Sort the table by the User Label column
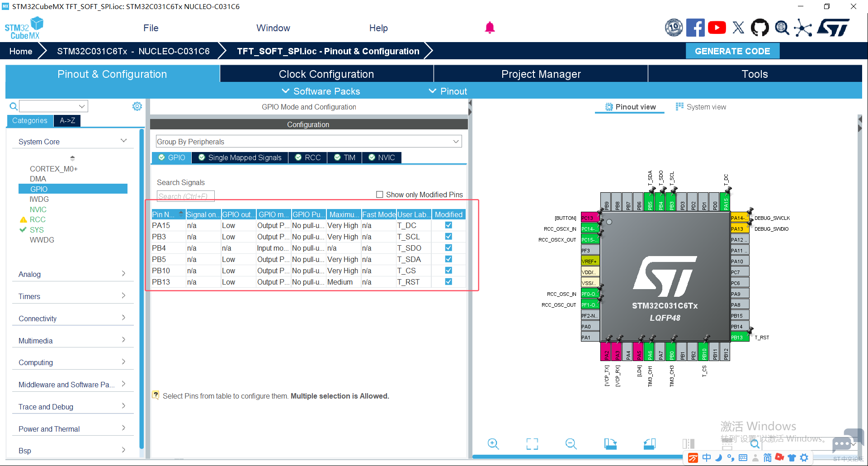The image size is (868, 466). click(414, 214)
